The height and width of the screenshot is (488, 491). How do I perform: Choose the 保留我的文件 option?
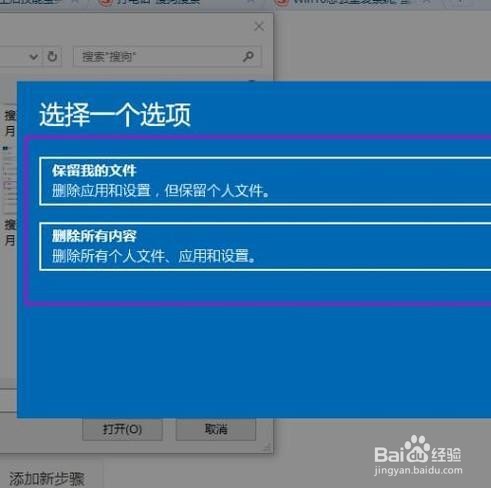(x=265, y=181)
